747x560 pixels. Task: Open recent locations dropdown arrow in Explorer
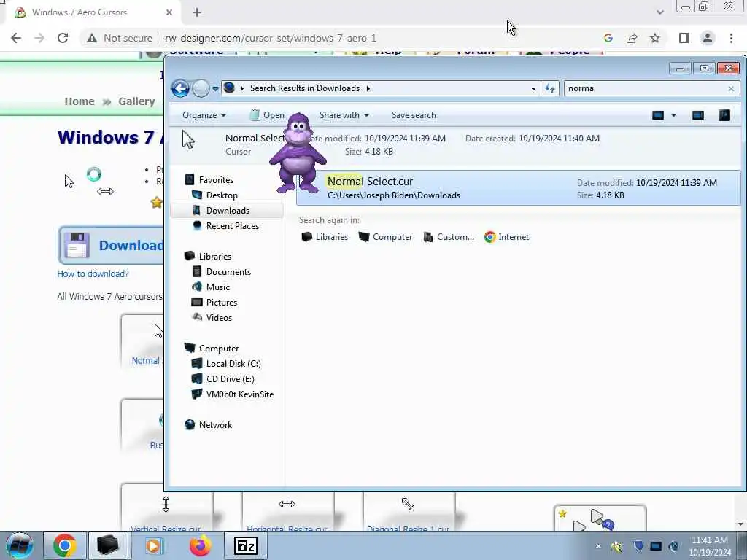click(215, 88)
